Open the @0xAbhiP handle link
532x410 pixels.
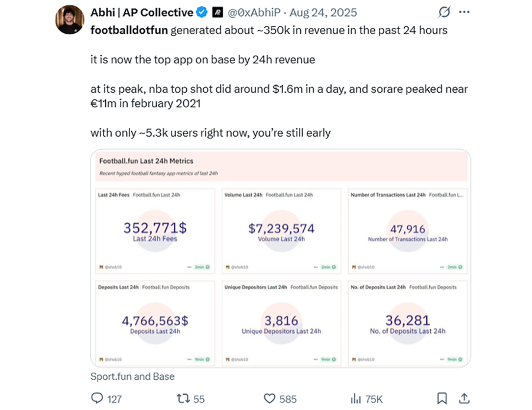(x=254, y=12)
